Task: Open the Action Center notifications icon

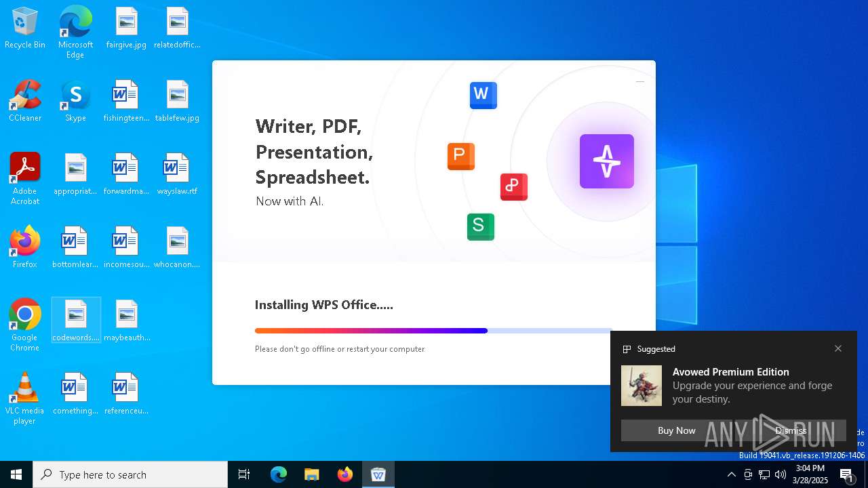Action: pos(847,474)
